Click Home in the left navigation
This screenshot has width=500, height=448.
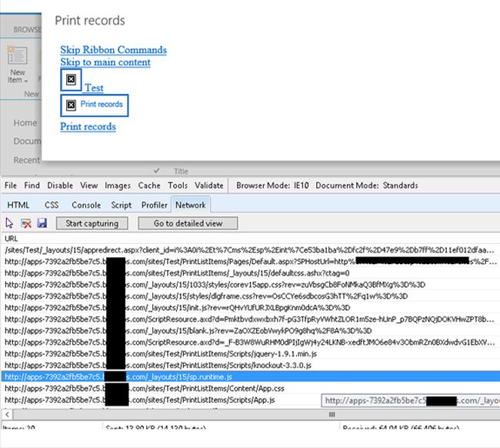pyautogui.click(x=25, y=123)
